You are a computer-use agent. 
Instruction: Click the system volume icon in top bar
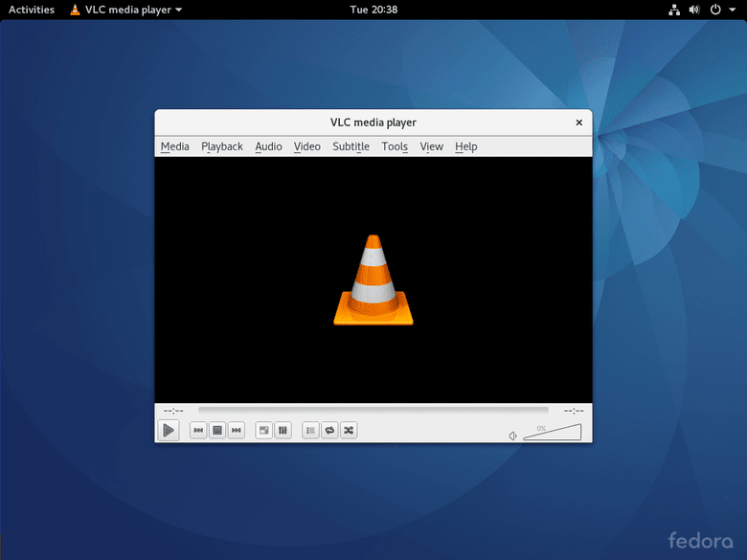[694, 10]
